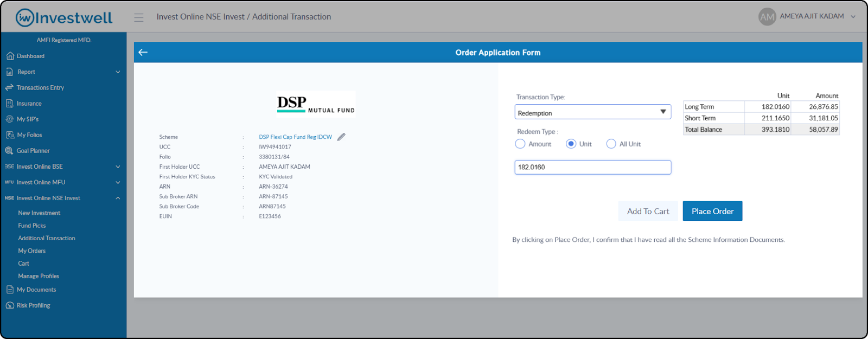Click the MFU icon in sidebar

[9, 182]
